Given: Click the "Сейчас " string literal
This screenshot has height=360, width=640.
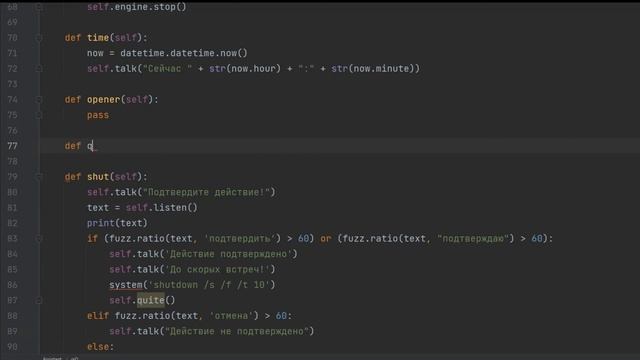Looking at the screenshot, I should pos(167,69).
